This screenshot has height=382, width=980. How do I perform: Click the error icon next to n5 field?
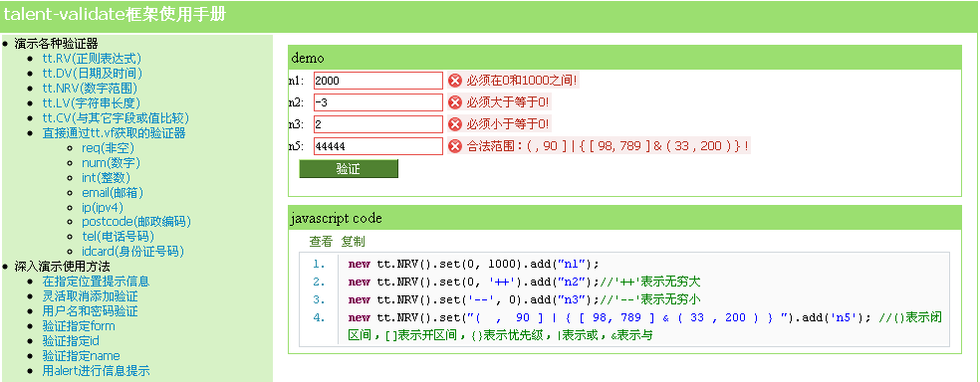click(455, 146)
